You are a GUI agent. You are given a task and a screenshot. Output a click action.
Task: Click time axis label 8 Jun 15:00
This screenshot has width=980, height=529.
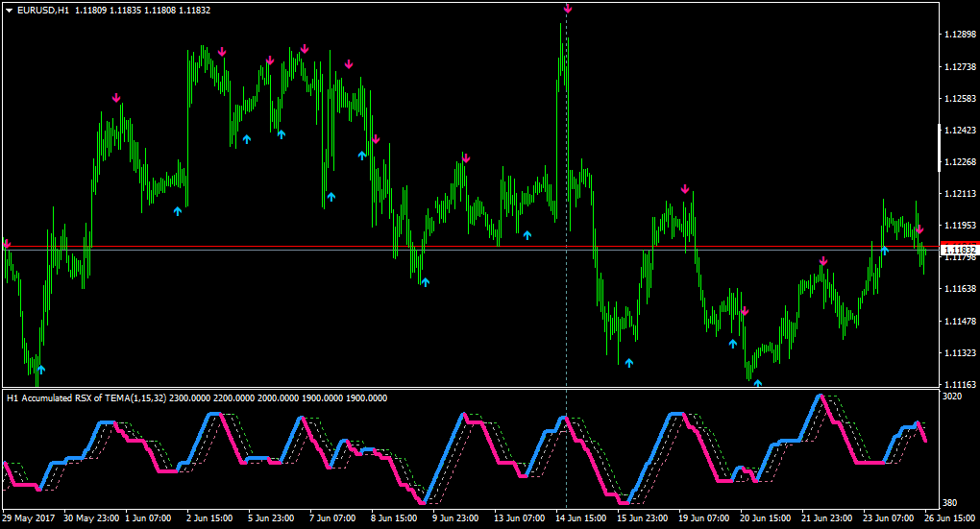(394, 518)
